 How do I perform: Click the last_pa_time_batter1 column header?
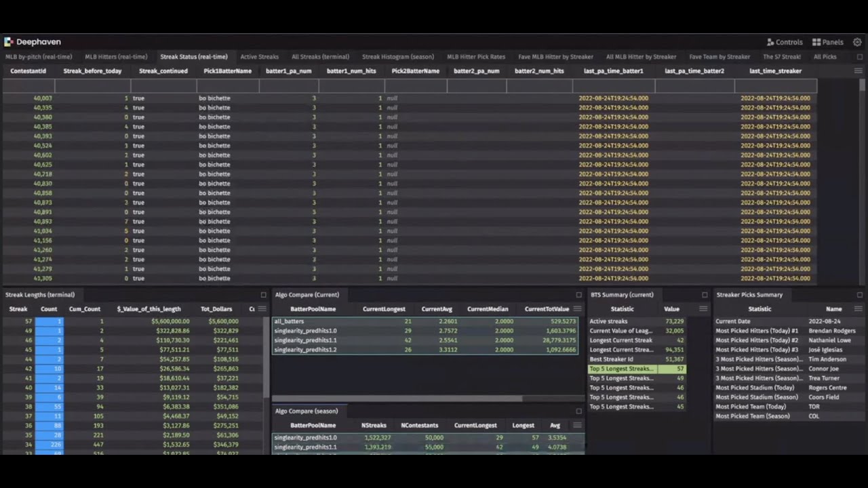coord(614,70)
